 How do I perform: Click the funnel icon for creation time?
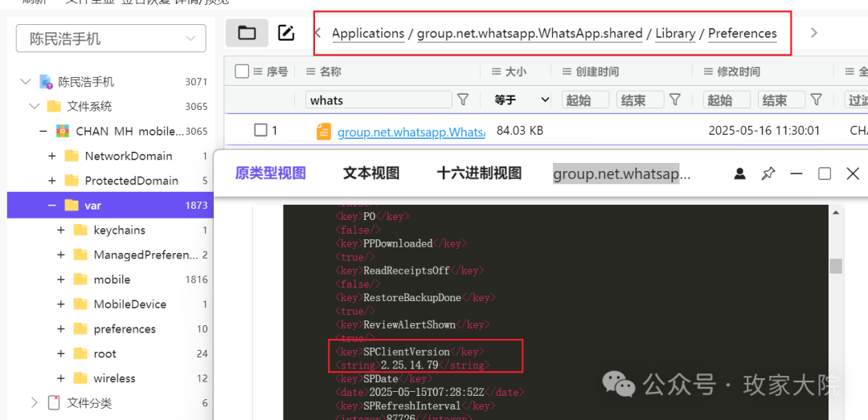click(675, 100)
